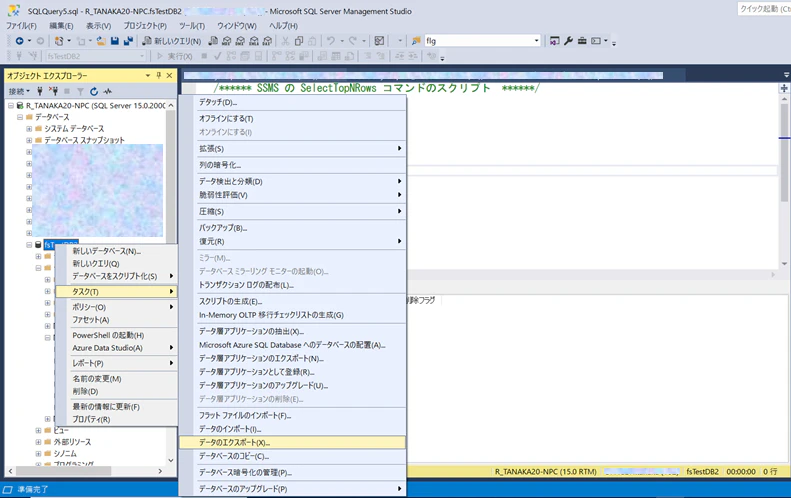791x498 pixels.
Task: Click the navigate Back toolbar icon
Action: click(x=20, y=41)
